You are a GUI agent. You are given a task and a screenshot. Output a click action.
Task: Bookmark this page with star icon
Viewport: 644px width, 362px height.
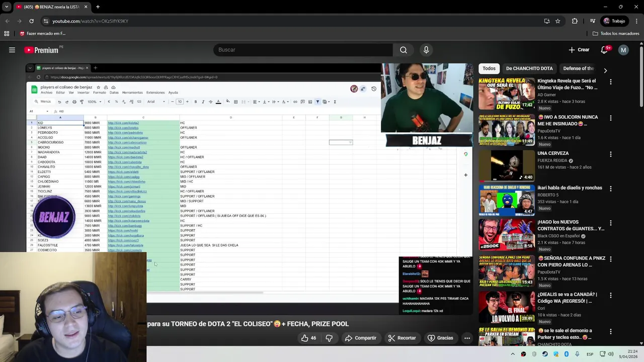557,21
